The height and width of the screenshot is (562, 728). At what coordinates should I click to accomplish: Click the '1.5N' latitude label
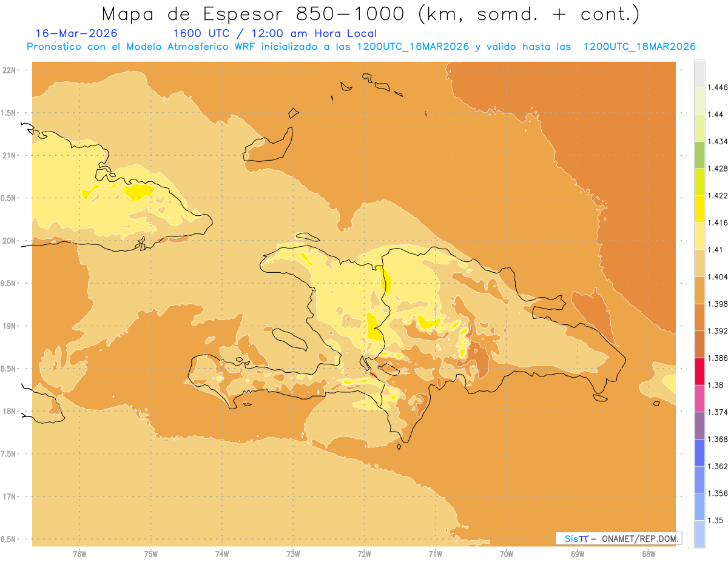coord(8,113)
